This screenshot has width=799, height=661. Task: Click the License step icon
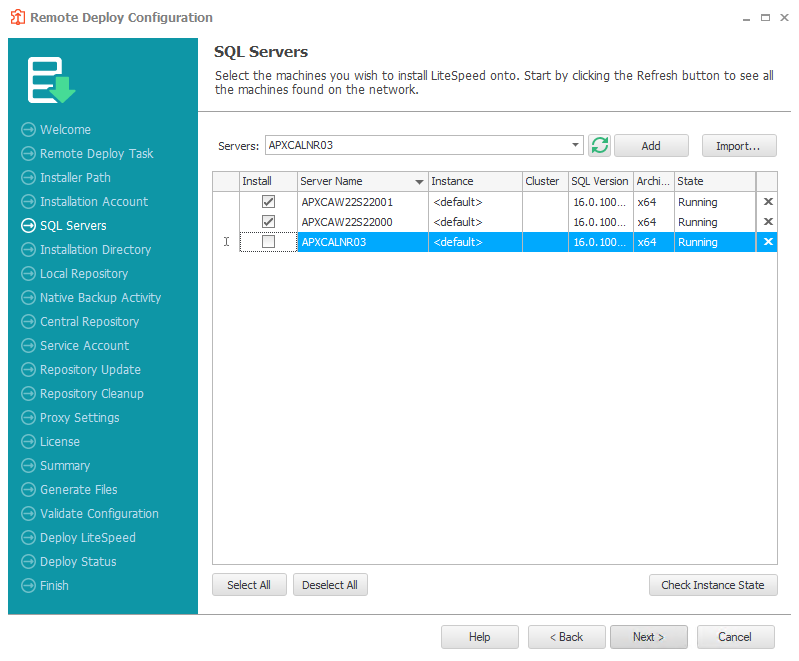pos(29,441)
